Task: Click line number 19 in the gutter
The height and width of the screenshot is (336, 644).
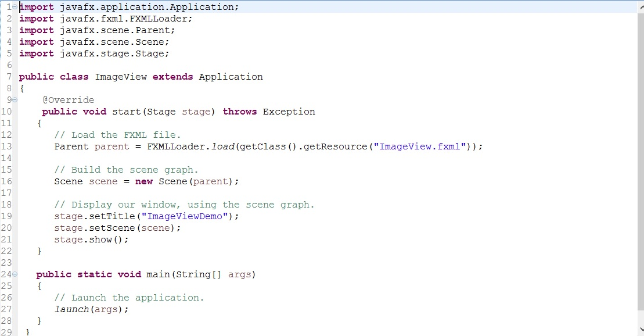Action: click(6, 216)
